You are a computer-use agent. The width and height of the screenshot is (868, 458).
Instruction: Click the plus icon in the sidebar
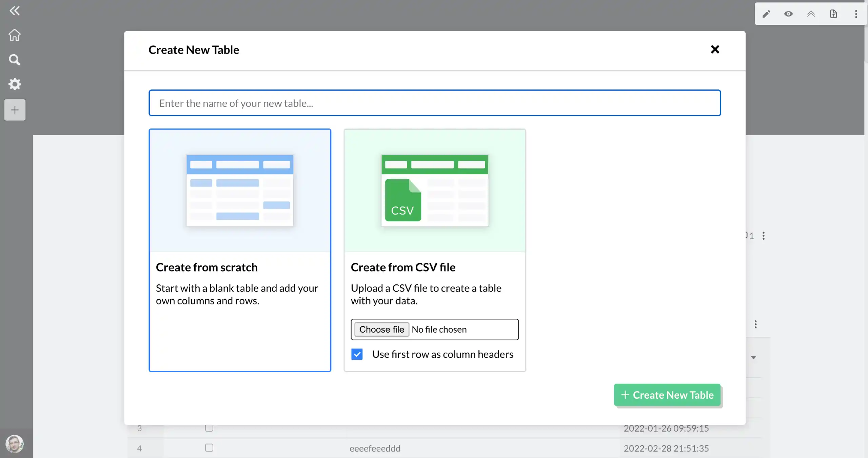click(x=15, y=109)
